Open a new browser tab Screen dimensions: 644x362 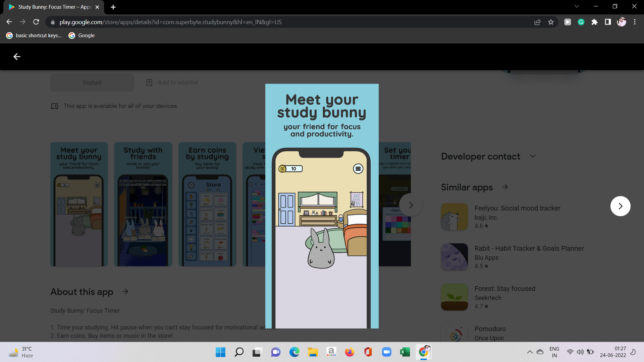coord(113,7)
